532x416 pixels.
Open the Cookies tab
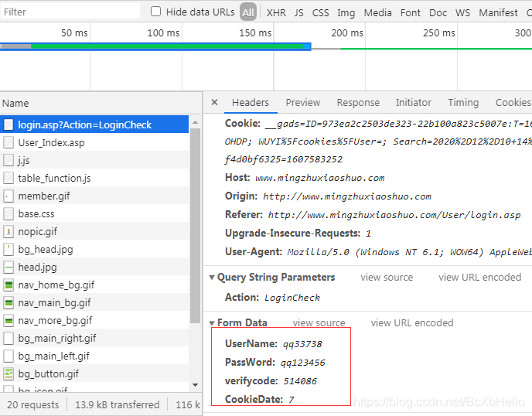(513, 103)
